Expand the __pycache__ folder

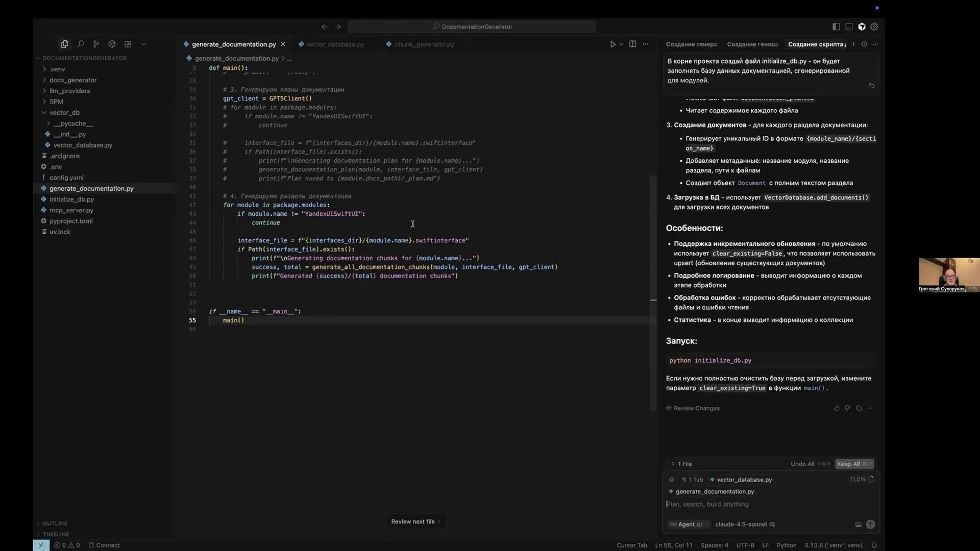click(x=73, y=123)
